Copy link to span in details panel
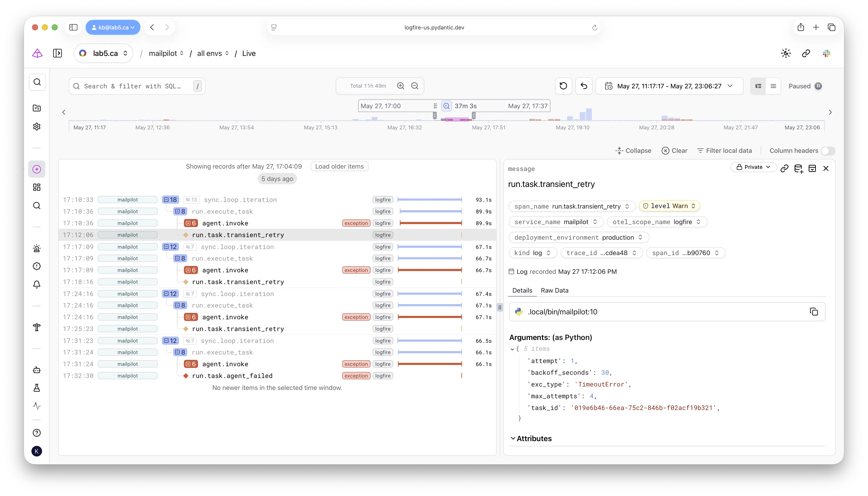868x496 pixels. tap(784, 168)
